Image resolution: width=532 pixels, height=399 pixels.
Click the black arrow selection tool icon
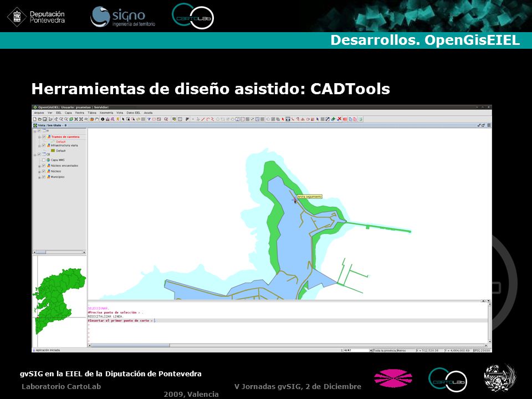point(124,119)
